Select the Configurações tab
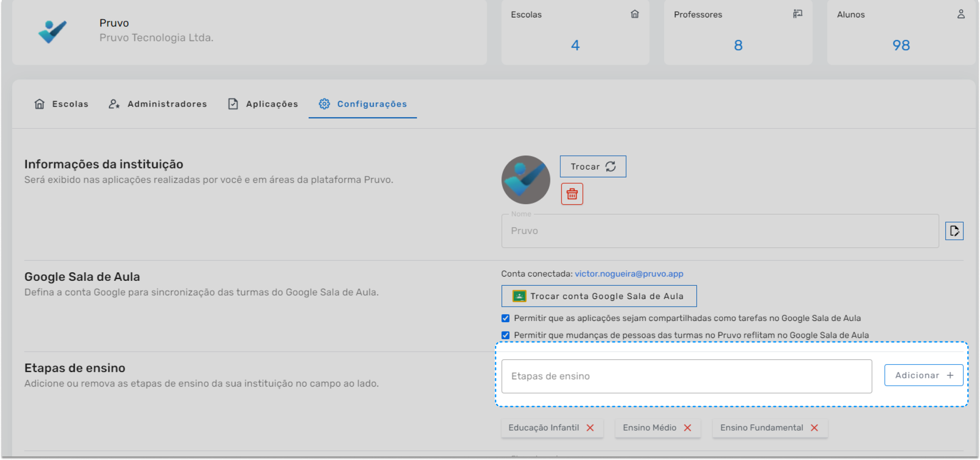The width and height of the screenshot is (980, 460). click(x=363, y=104)
